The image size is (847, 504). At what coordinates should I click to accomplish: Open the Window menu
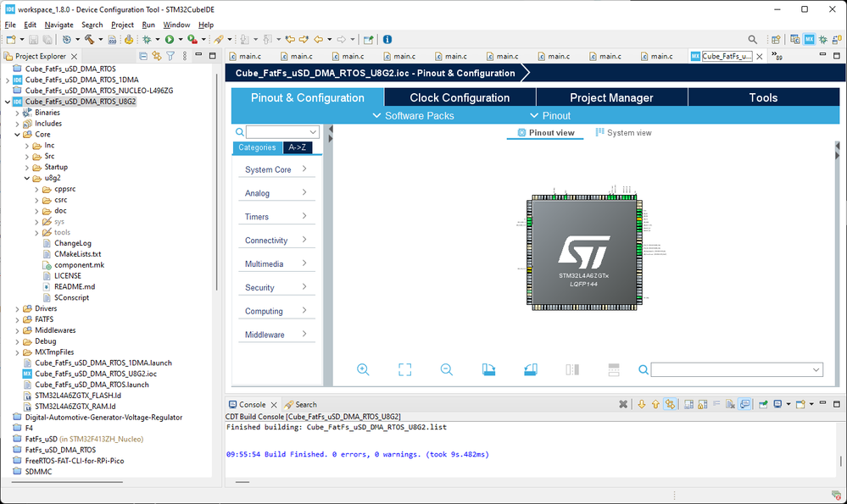176,25
